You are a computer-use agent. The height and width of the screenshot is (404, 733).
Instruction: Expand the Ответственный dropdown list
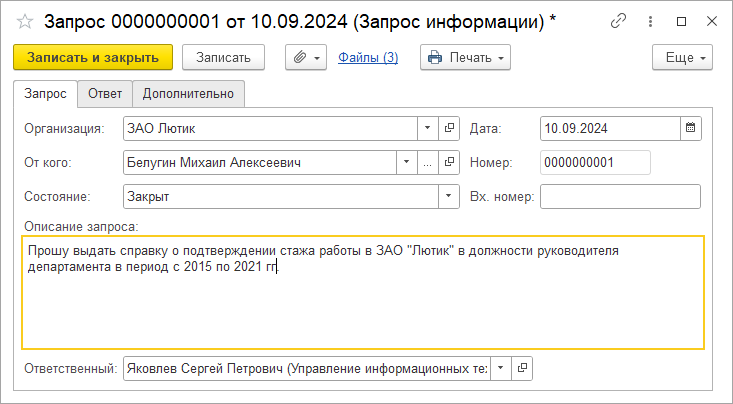500,369
